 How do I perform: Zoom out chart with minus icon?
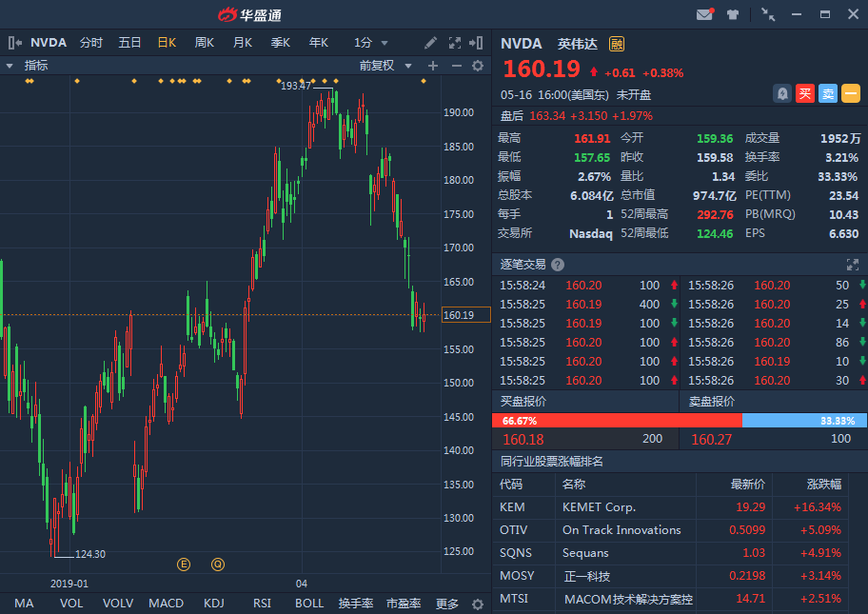(456, 66)
